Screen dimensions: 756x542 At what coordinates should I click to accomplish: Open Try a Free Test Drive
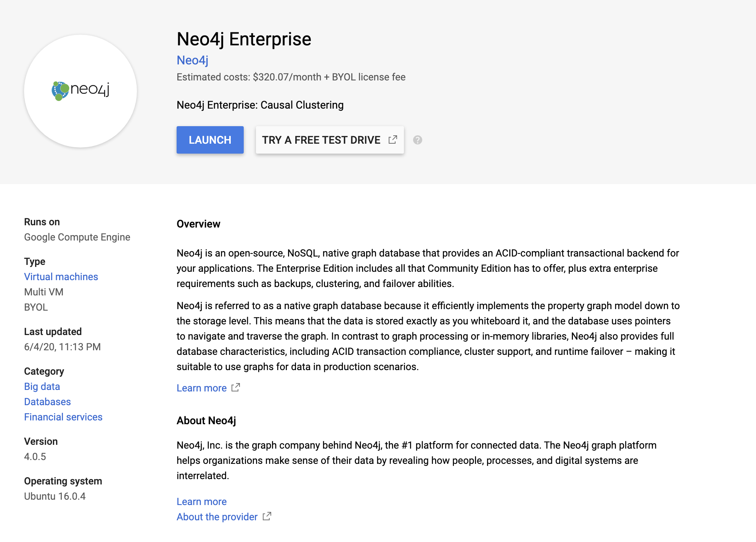(x=330, y=140)
